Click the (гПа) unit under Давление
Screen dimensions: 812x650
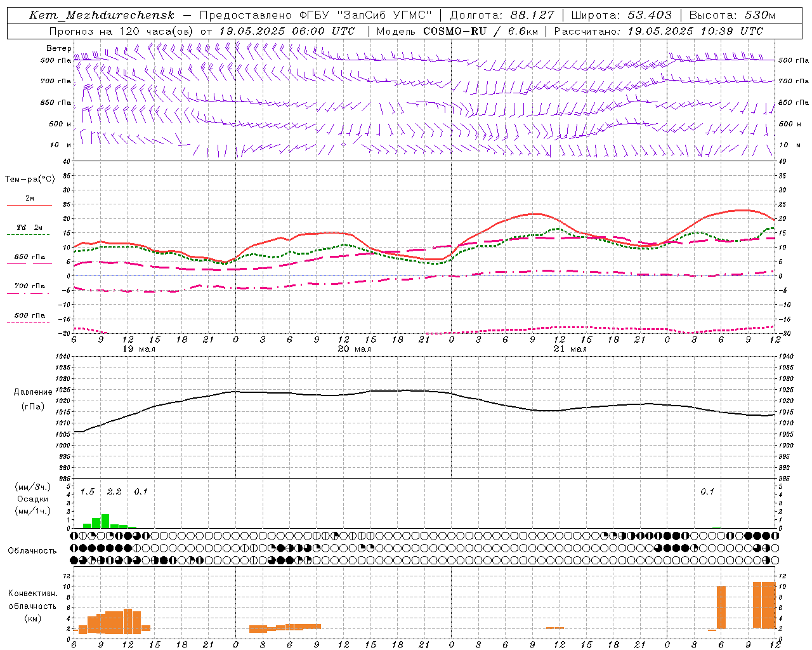[x=33, y=407]
